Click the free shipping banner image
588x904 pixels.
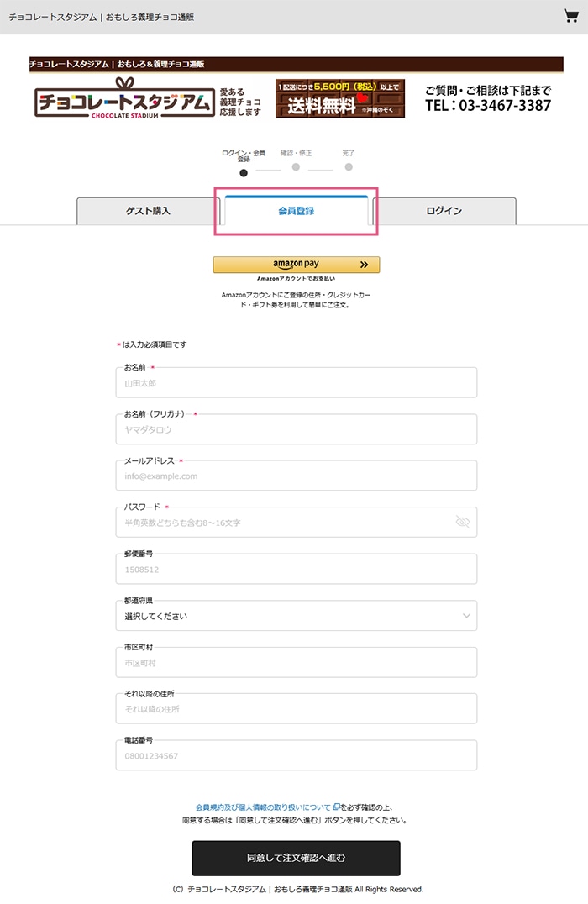[340, 98]
